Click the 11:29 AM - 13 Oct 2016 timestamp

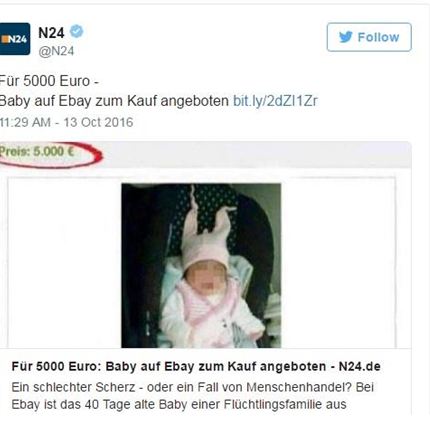point(66,122)
